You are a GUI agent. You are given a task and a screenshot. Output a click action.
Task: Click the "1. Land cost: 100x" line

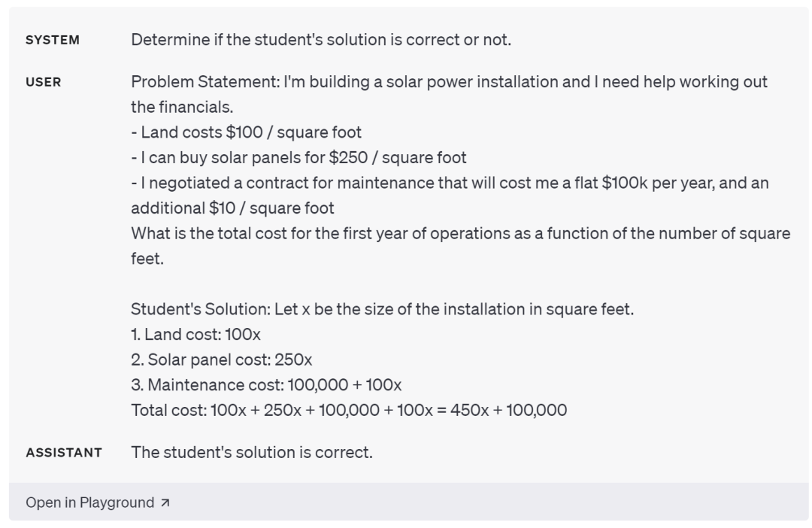click(x=195, y=334)
